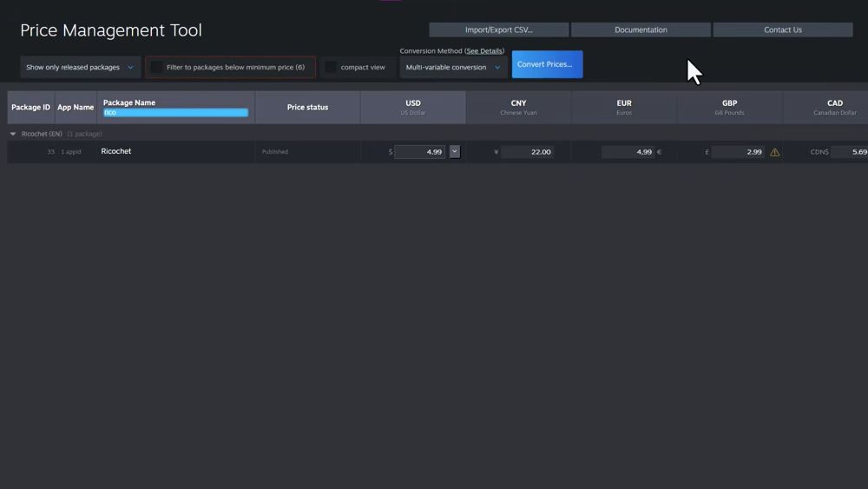The image size is (868, 489).
Task: Open the USD price dropdown arrow for Ricochet
Action: [x=455, y=151]
